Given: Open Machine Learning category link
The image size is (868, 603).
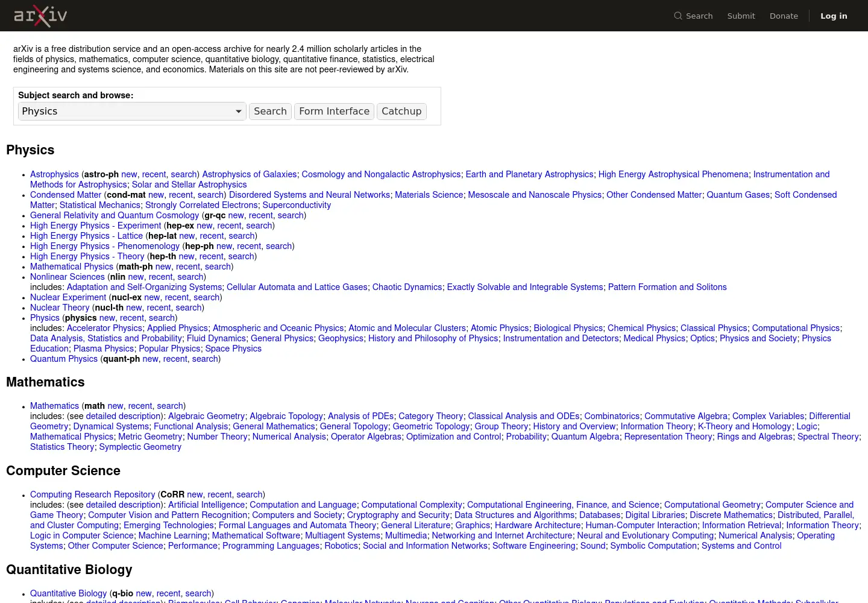Looking at the screenshot, I should (172, 535).
